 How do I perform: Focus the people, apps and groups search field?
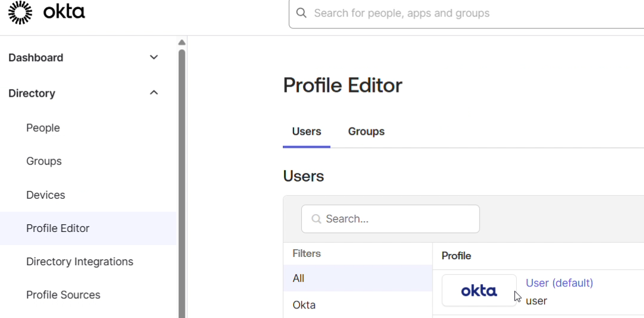tap(466, 13)
